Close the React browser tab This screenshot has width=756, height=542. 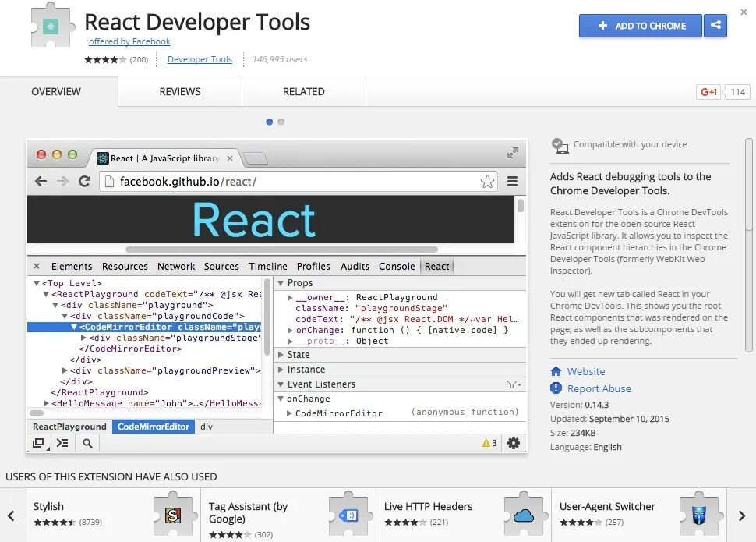click(x=230, y=158)
